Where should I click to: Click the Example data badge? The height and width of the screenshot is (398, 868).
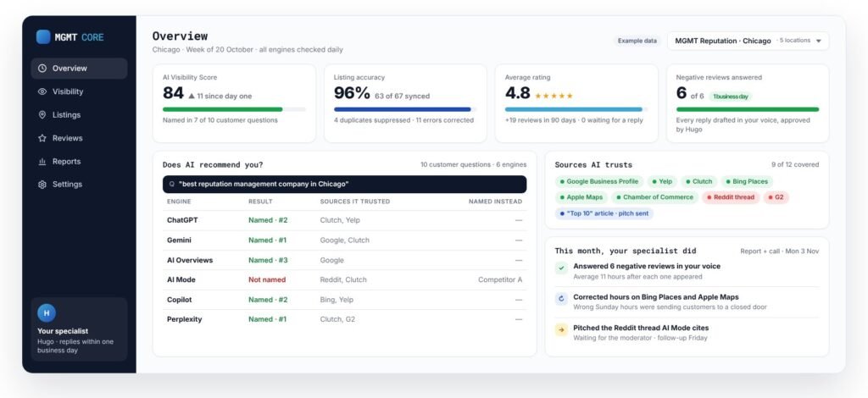pyautogui.click(x=637, y=41)
